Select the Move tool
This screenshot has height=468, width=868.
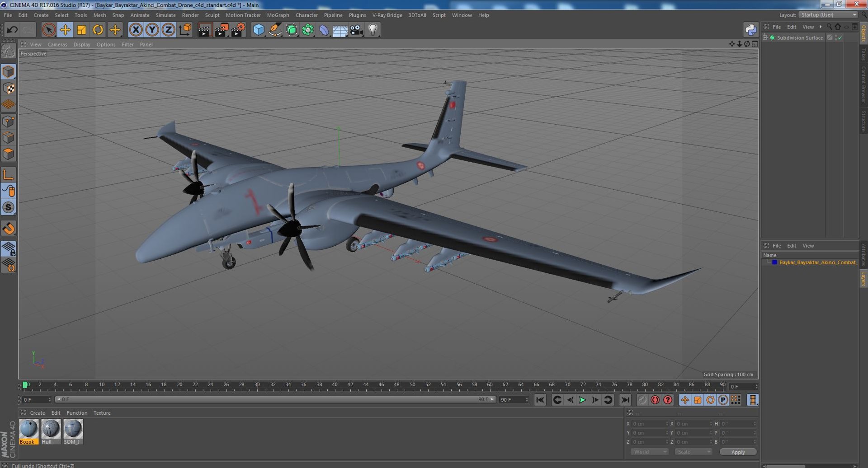65,30
